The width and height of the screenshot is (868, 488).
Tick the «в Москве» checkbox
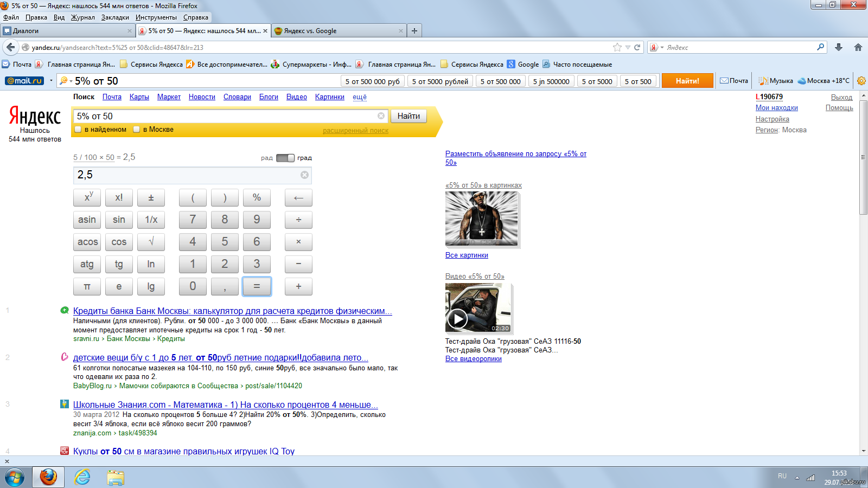[x=137, y=130]
